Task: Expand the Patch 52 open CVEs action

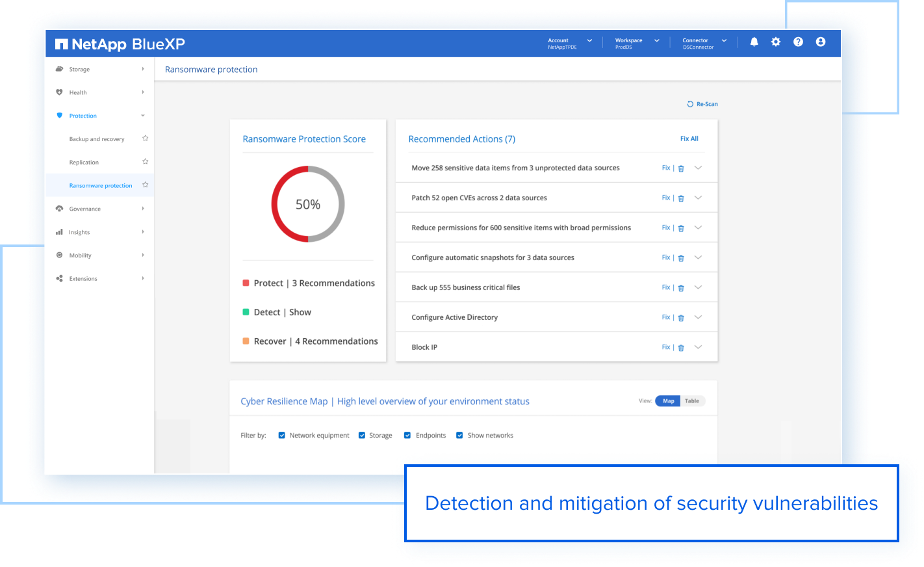Action: point(698,197)
